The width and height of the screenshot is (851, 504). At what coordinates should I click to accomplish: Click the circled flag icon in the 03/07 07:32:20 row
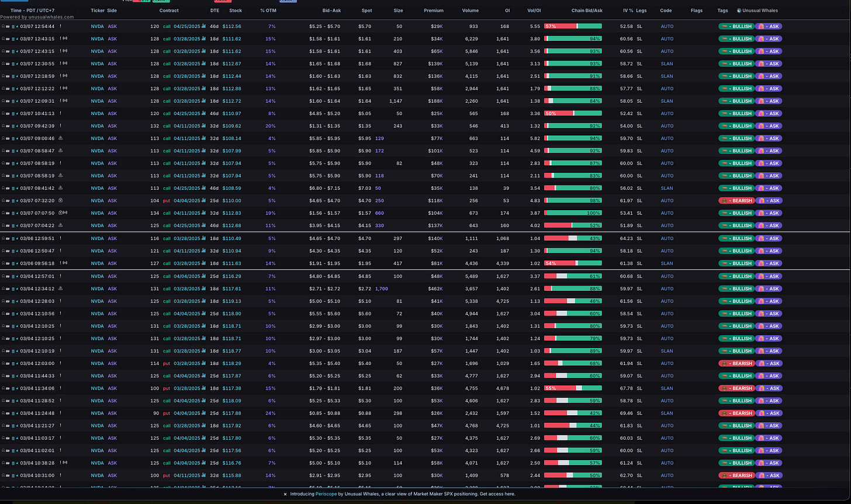[61, 200]
